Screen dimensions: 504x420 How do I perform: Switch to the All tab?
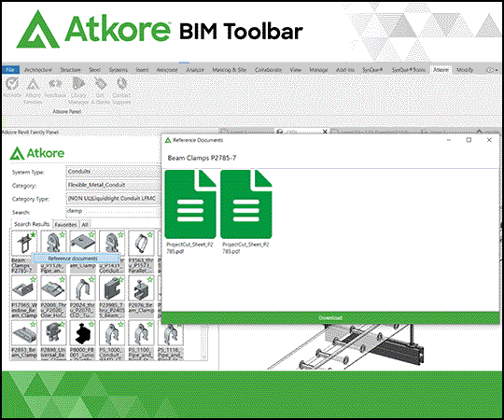85,224
